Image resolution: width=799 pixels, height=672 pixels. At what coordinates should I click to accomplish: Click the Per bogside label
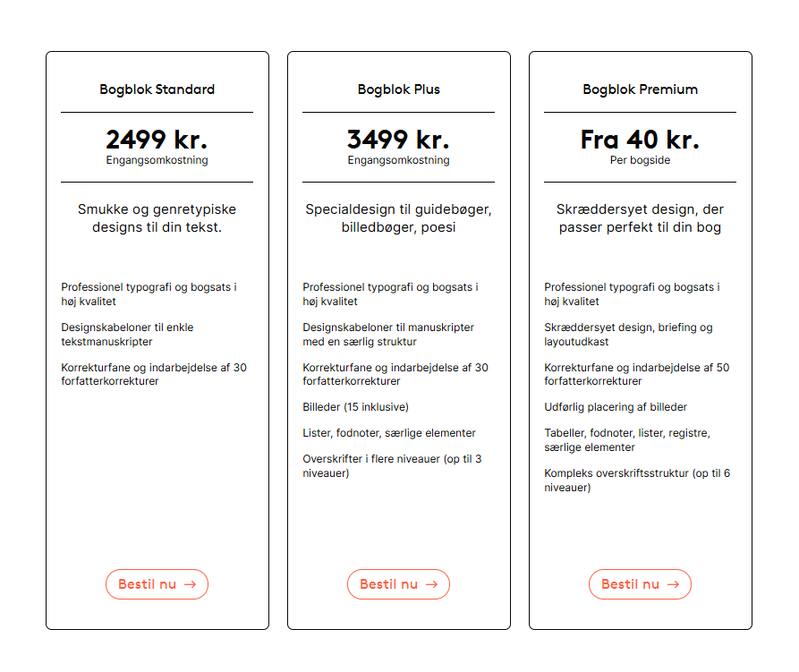click(640, 160)
